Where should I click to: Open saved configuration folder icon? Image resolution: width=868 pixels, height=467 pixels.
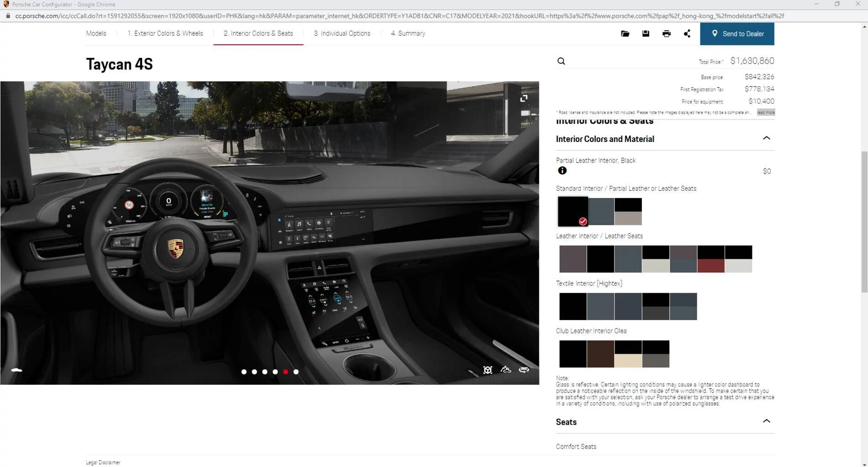click(x=625, y=34)
